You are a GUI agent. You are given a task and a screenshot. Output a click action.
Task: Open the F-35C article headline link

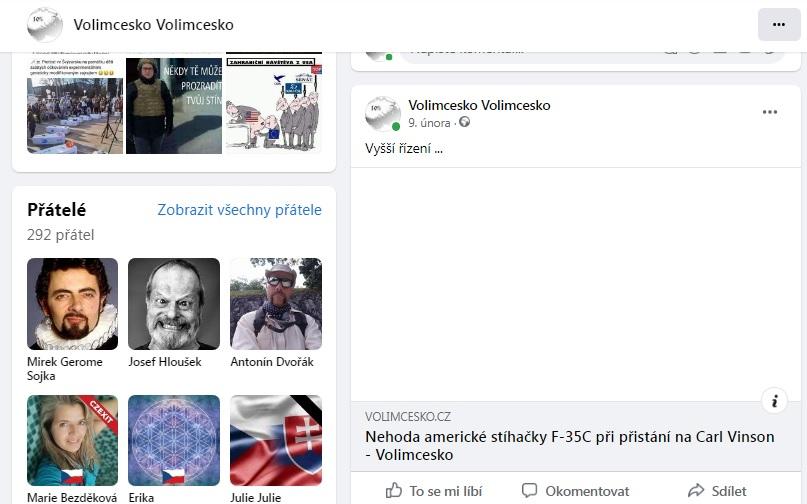pos(570,445)
